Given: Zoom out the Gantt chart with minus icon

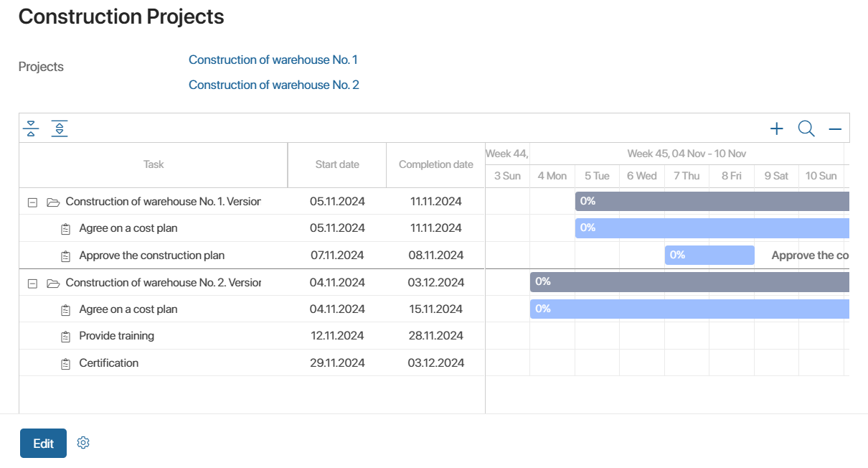Looking at the screenshot, I should click(835, 129).
